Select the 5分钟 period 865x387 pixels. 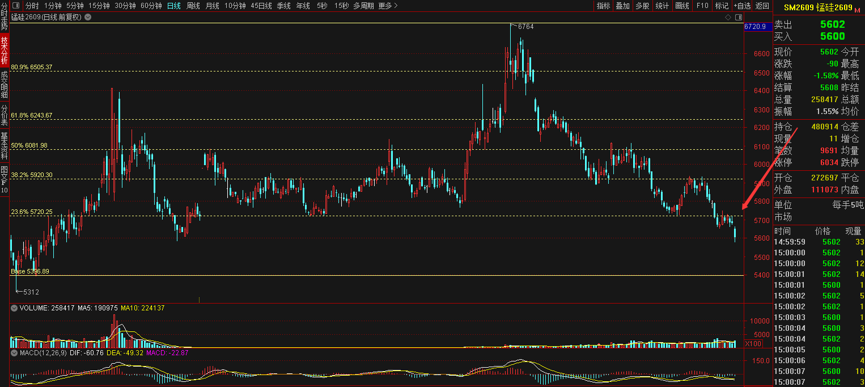(x=74, y=6)
